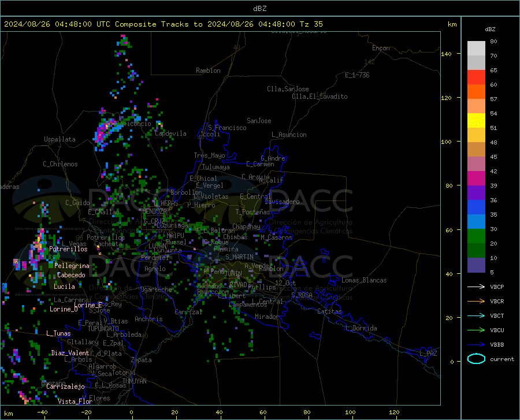520x420 pixels.
Task: Click the Carrizalejo map label
Action: pyautogui.click(x=65, y=386)
